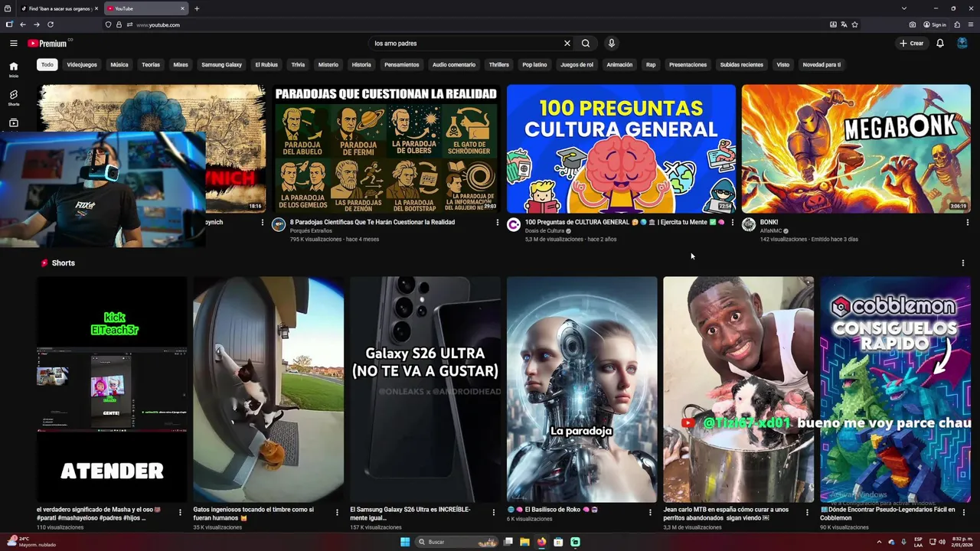
Task: Open the Cobblemon short thumbnail
Action: point(895,390)
